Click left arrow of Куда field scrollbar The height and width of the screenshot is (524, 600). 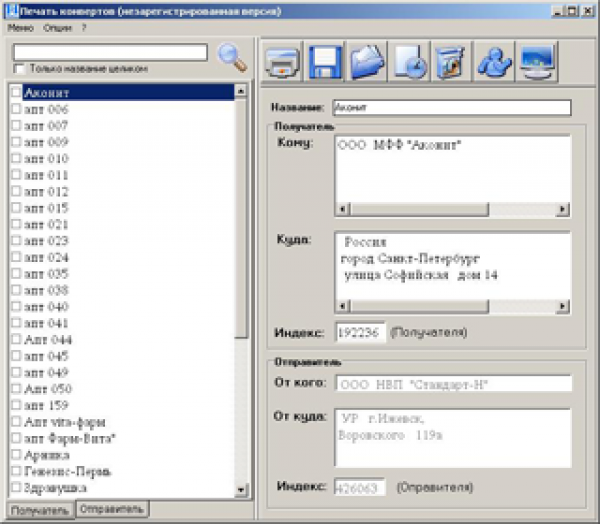click(x=343, y=306)
